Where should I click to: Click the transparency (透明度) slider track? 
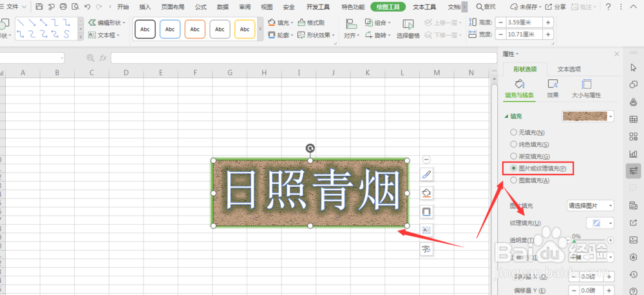(x=590, y=240)
